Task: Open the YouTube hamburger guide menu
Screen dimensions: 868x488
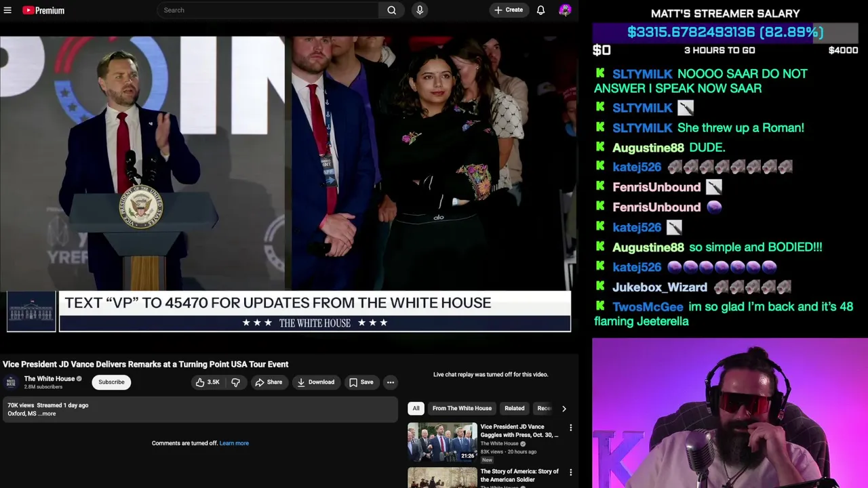Action: coord(7,10)
